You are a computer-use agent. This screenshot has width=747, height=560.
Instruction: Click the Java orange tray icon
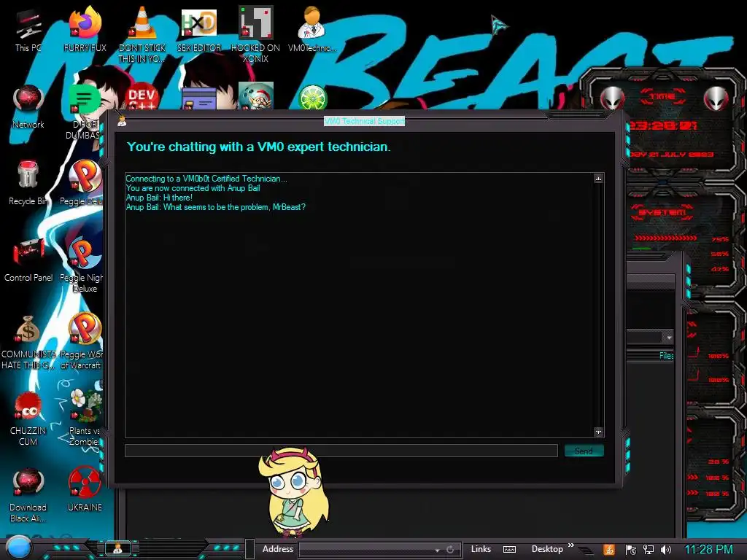(609, 550)
